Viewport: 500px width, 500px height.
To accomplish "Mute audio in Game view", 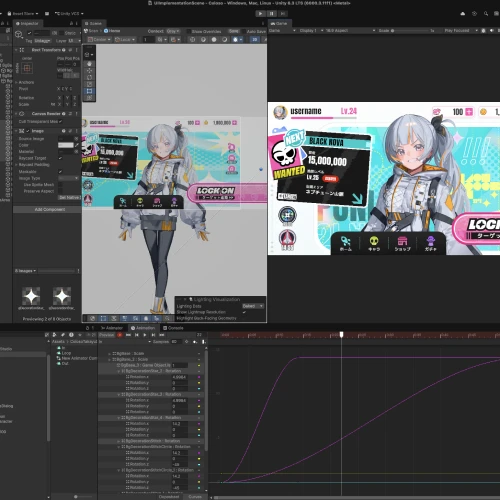I will pyautogui.click(x=492, y=30).
